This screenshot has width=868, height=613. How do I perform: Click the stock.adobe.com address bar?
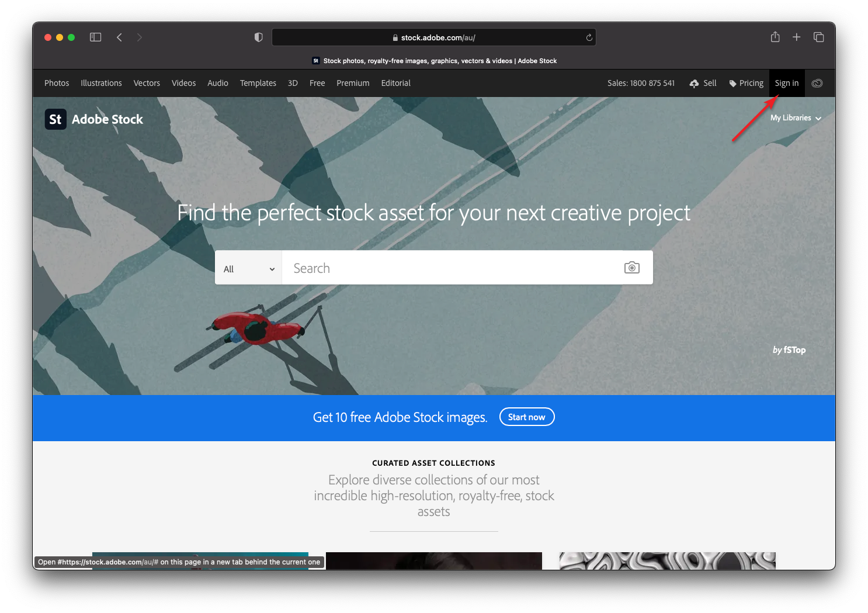pyautogui.click(x=433, y=37)
